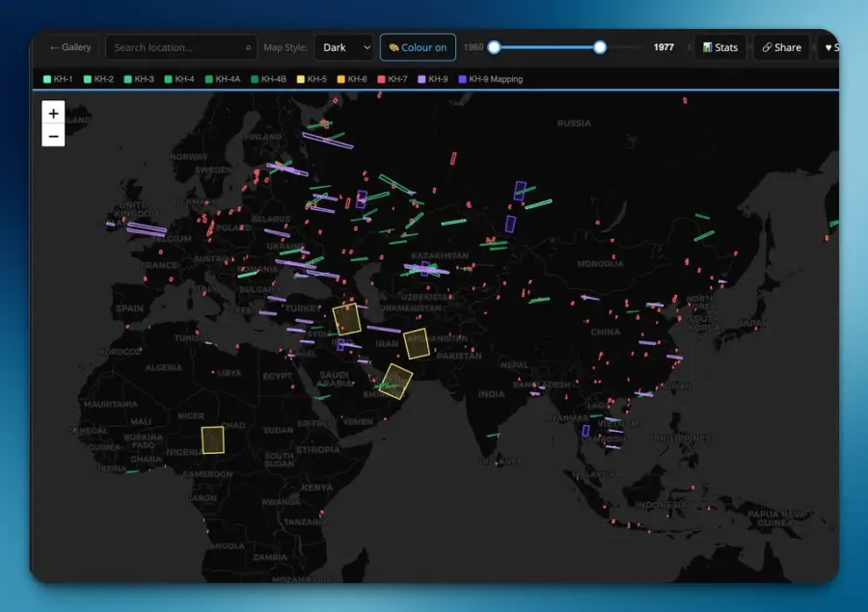This screenshot has height=612, width=868.
Task: Click the SAUDI ARABIA map label
Action: pos(335,379)
